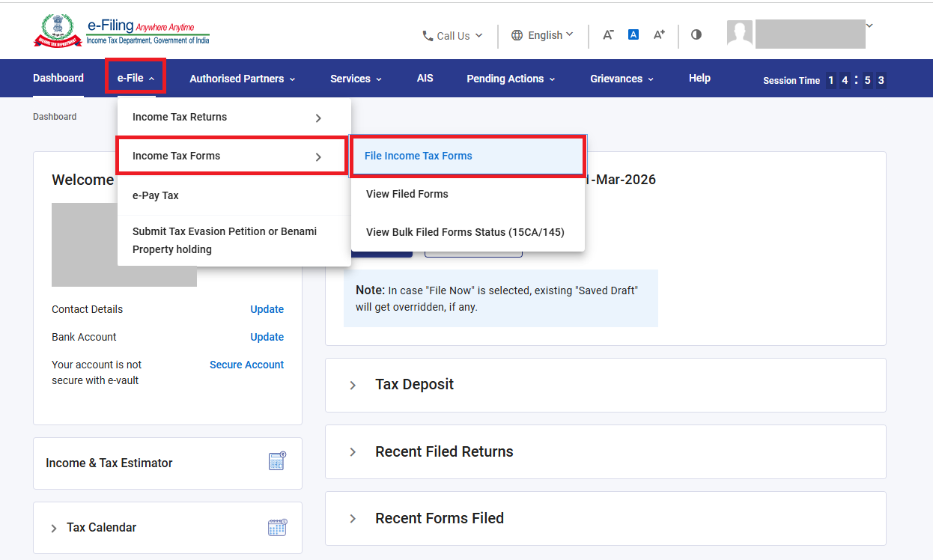Click the Bank Account label
The width and height of the screenshot is (933, 560).
point(84,337)
